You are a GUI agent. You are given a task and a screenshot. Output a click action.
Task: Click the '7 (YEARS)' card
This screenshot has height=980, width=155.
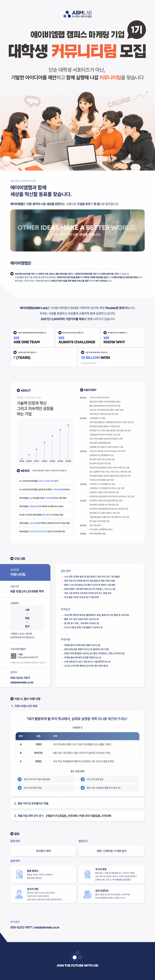(44, 357)
